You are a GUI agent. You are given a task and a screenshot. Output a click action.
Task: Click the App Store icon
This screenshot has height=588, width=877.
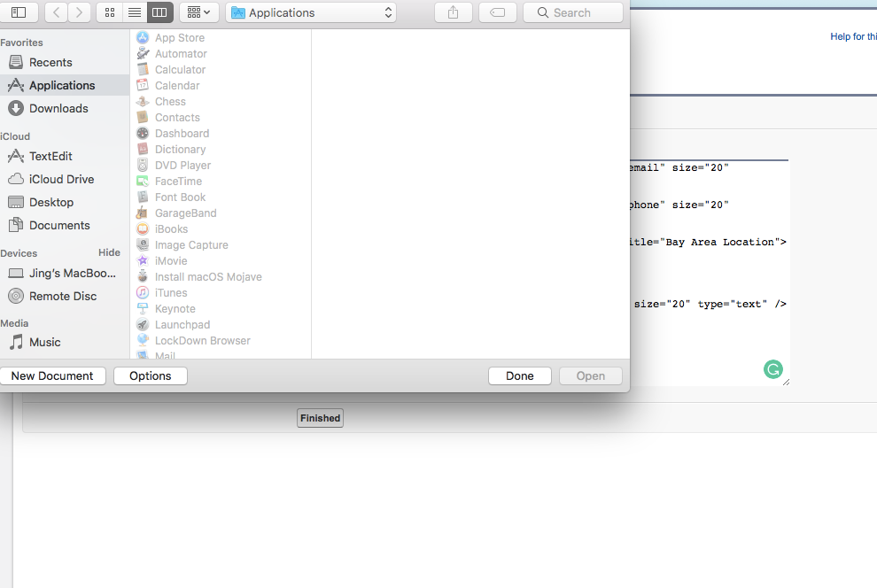(143, 37)
